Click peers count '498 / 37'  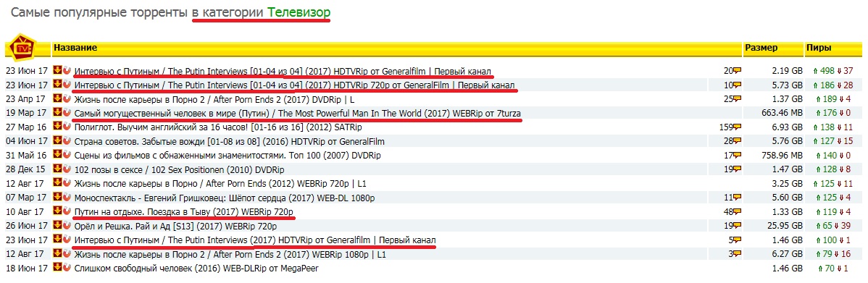tap(833, 71)
